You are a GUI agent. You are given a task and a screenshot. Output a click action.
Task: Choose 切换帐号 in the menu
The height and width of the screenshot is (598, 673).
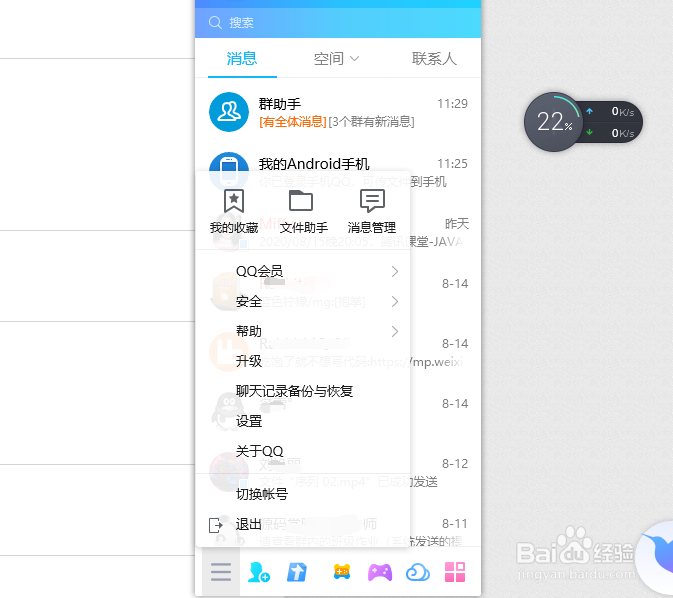coord(261,494)
